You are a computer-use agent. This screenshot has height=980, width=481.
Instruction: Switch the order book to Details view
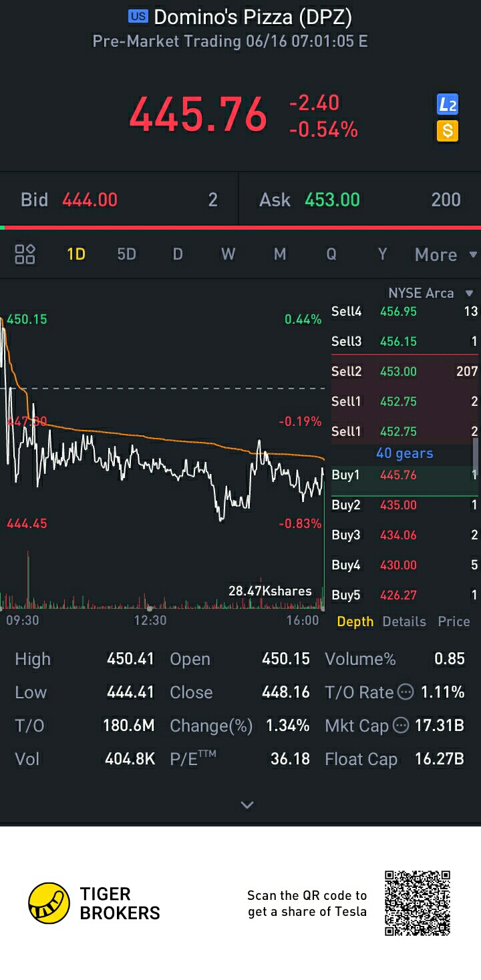(x=404, y=622)
